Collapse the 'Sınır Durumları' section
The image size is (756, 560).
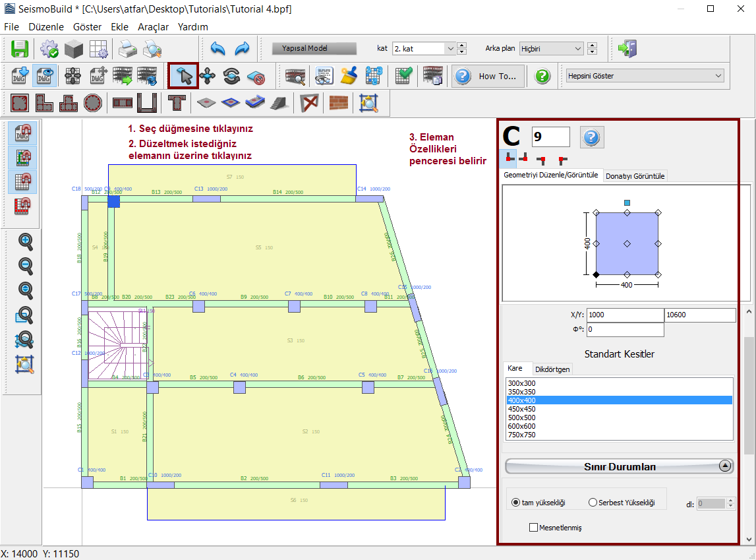coord(725,466)
